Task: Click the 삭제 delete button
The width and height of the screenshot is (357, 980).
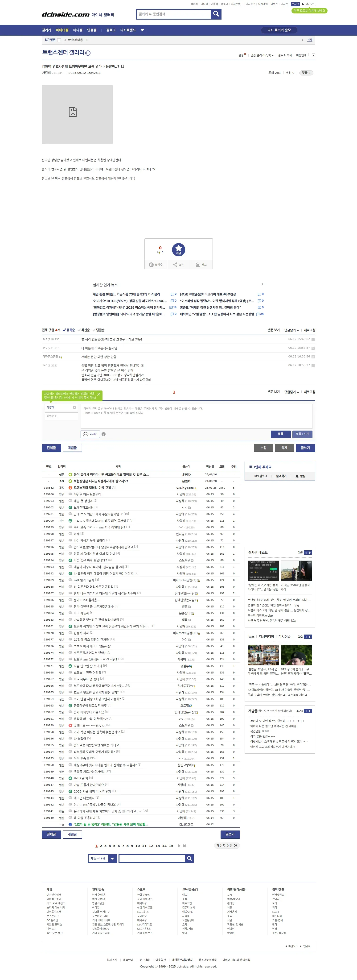Action: tap(284, 448)
